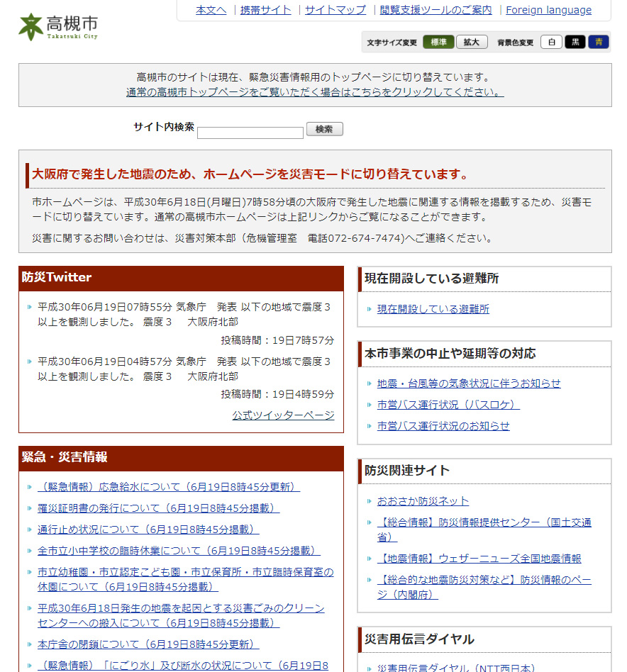Go to the normal Takatsuki top page link
Image resolution: width=627 pixels, height=672 pixels.
[x=315, y=92]
